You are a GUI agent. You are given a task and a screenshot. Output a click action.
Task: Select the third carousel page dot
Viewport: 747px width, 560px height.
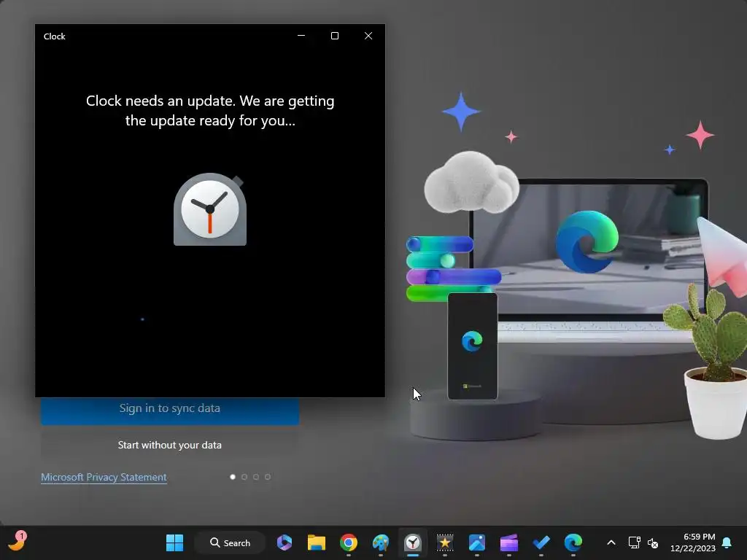pos(256,477)
